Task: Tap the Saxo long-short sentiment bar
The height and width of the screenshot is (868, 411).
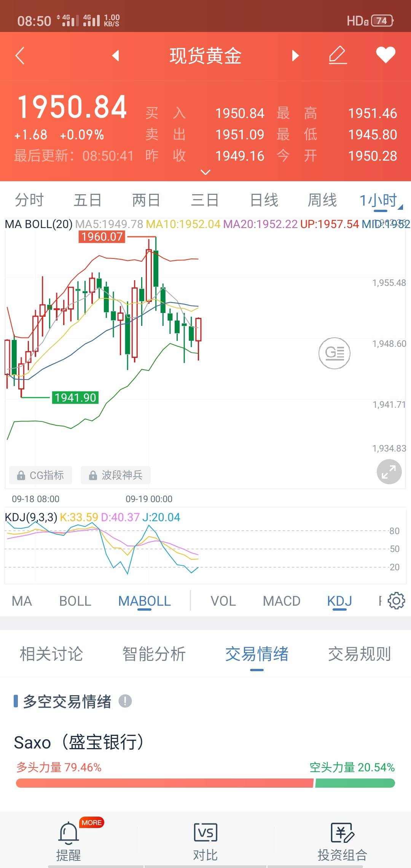Action: click(205, 783)
